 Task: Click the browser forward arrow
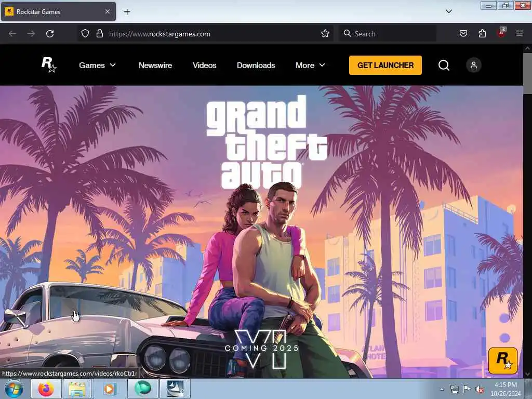click(x=31, y=34)
